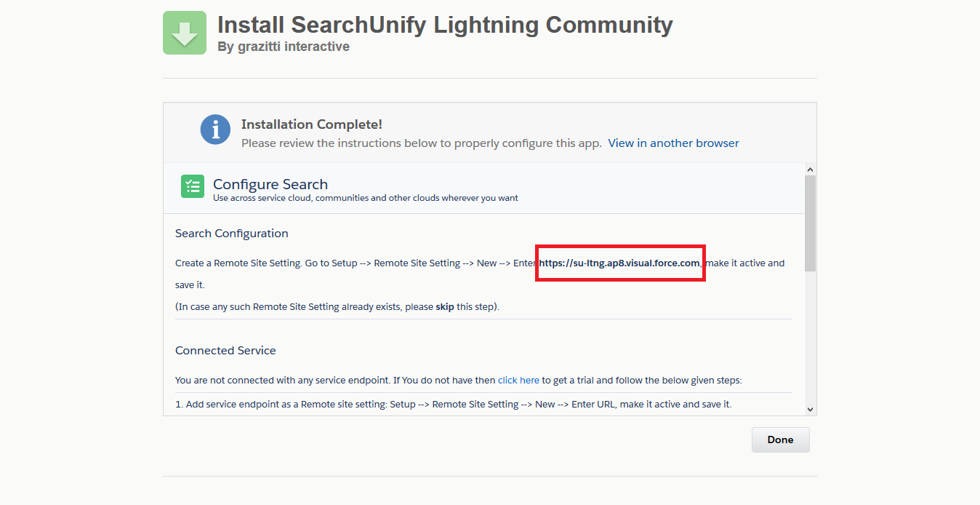This screenshot has height=505, width=980.
Task: Click the green download arrow install icon
Action: click(x=185, y=33)
